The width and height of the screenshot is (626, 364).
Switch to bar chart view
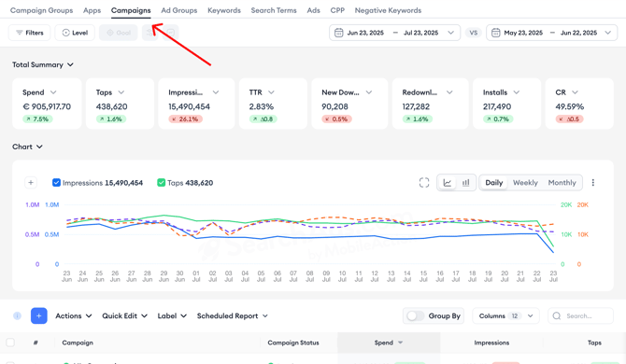pos(466,183)
